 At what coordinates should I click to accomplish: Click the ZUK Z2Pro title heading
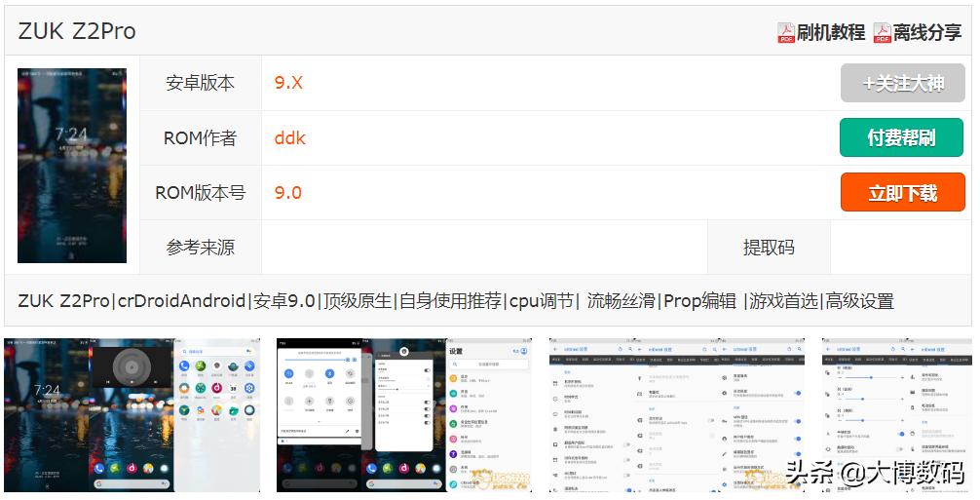[x=77, y=31]
